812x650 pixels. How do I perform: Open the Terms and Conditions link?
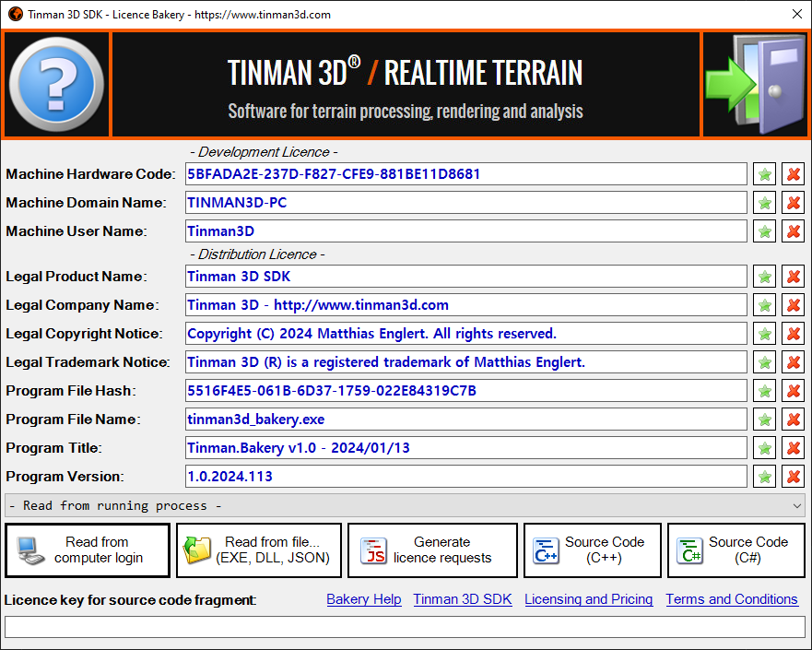(732, 599)
